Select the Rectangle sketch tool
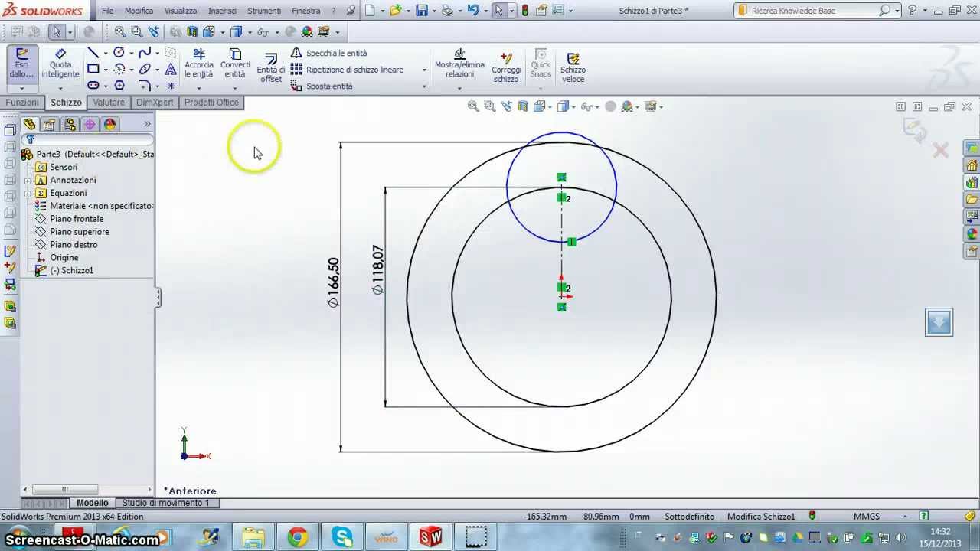The width and height of the screenshot is (980, 551). click(93, 69)
